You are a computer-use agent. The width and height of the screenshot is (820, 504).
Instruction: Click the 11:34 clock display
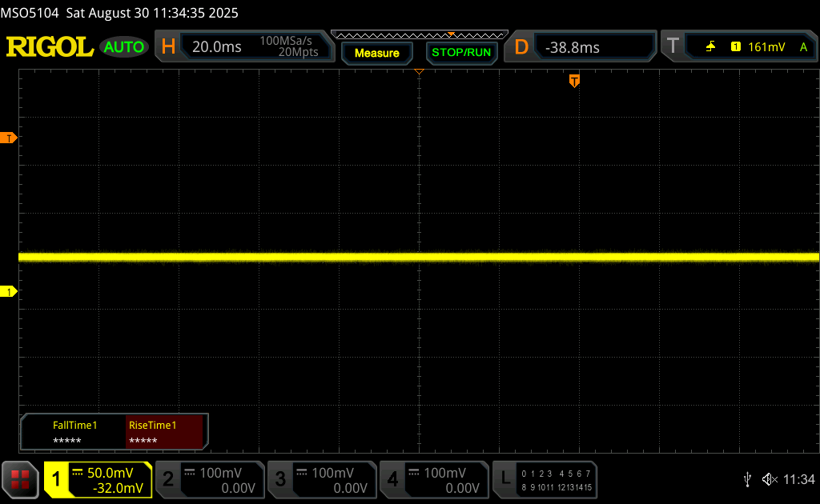[798, 479]
